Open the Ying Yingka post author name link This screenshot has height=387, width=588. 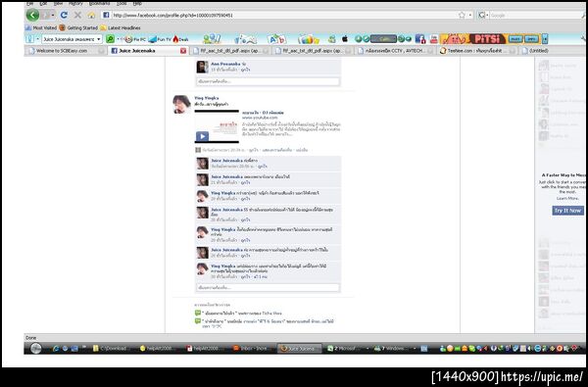(207, 98)
